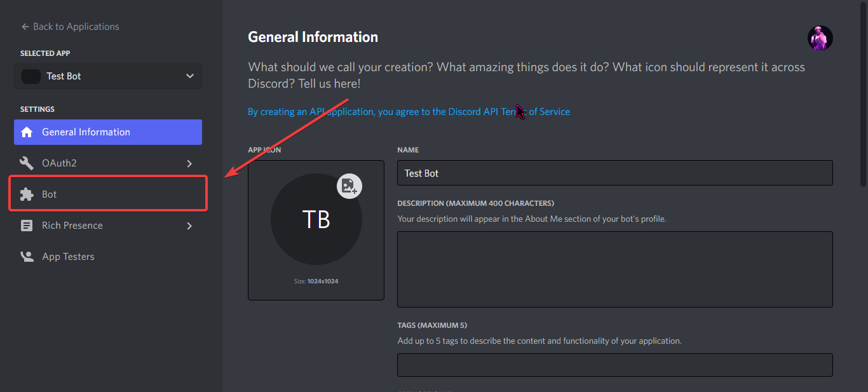Click the Description text area

click(x=614, y=269)
